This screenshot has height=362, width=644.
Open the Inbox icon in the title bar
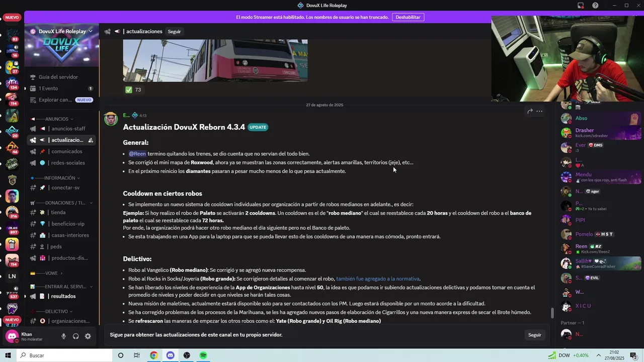pos(581,6)
